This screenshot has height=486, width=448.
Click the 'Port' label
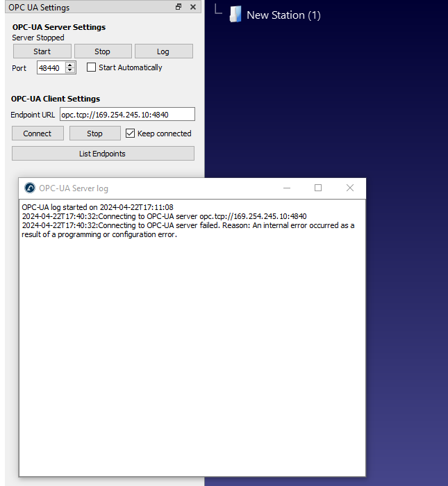tap(19, 68)
